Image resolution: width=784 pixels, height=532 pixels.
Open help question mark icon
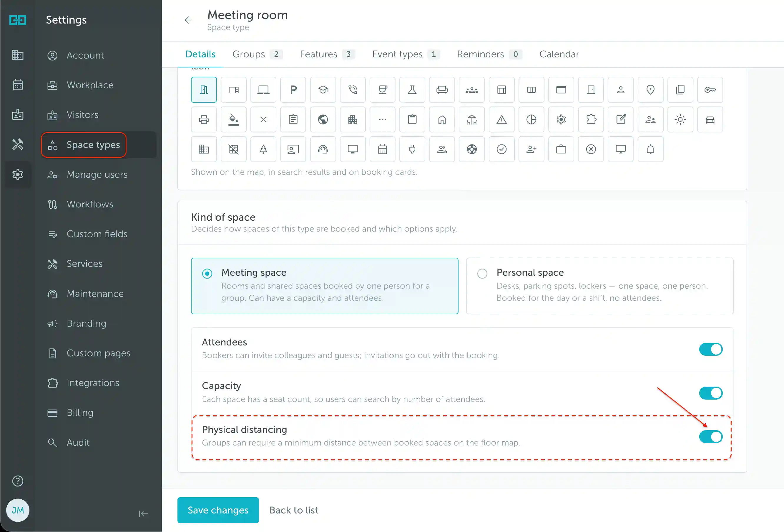(x=18, y=481)
